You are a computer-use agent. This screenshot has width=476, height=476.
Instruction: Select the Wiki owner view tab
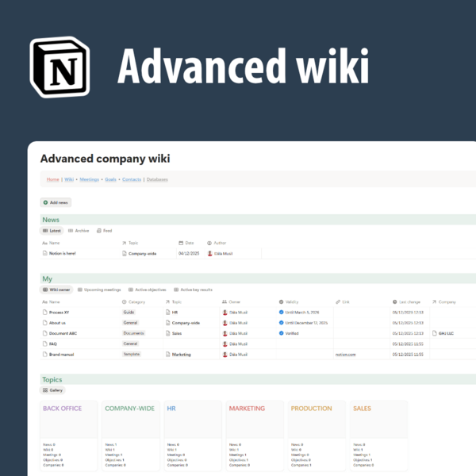(56, 290)
